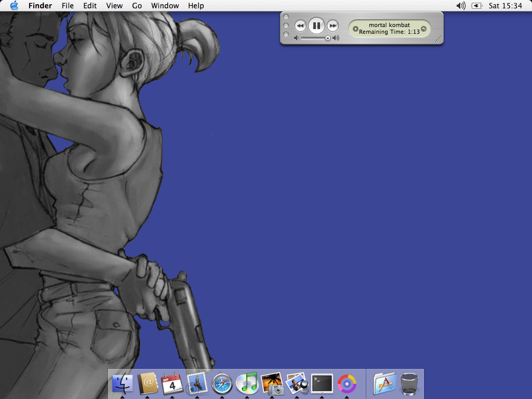The image size is (532, 399).
Task: Open iTunes from the Dock
Action: coord(247,383)
